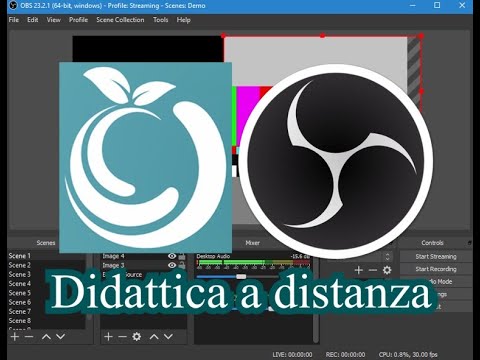The image size is (480, 360).
Task: Toggle visibility eye for Image 3
Action: [x=172, y=265]
